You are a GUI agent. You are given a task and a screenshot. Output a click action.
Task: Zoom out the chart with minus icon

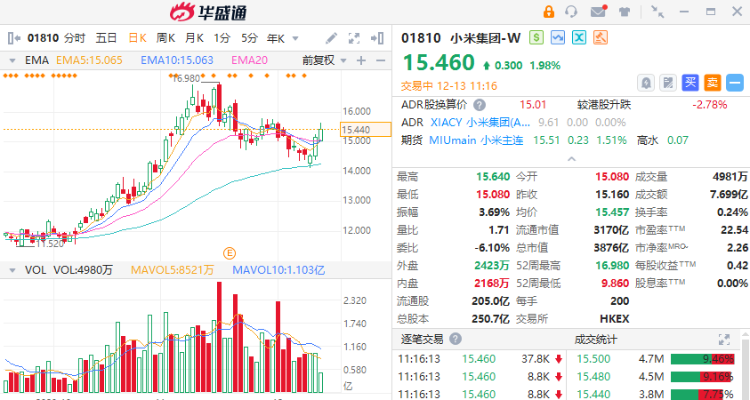[x=381, y=60]
